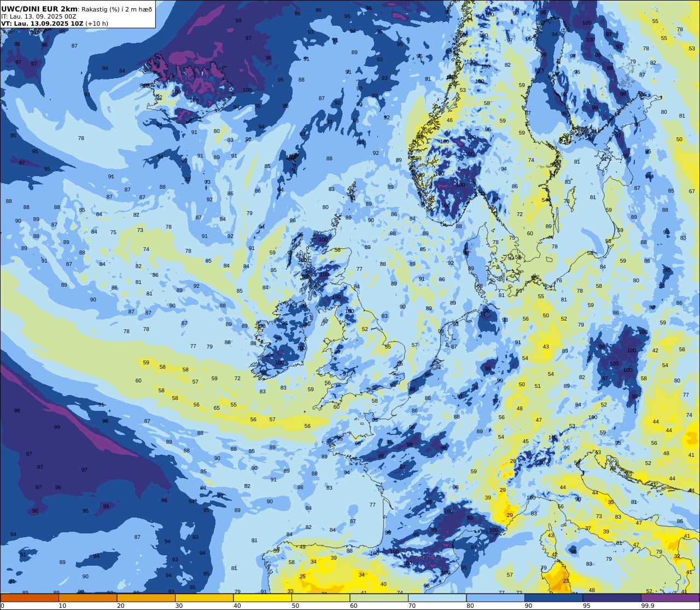Click the 80–90% medium blue legend swatch

495,598
